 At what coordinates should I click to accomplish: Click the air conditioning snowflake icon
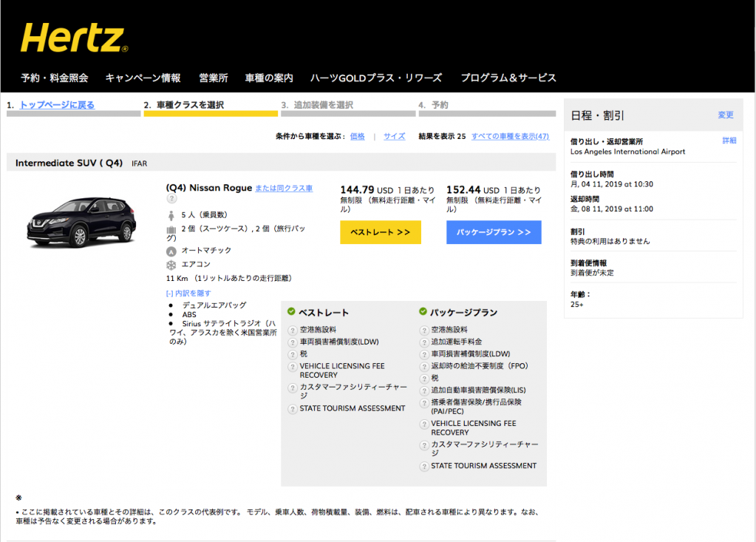click(171, 265)
